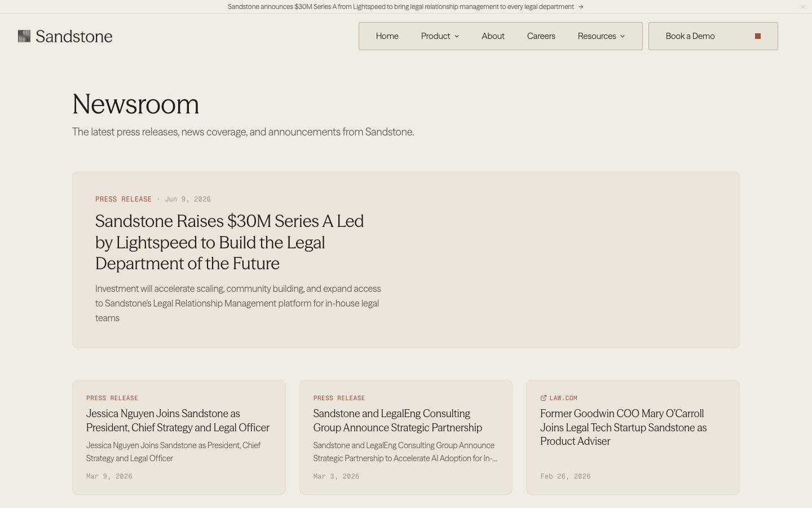
Task: Open the Careers page
Action: point(541,36)
